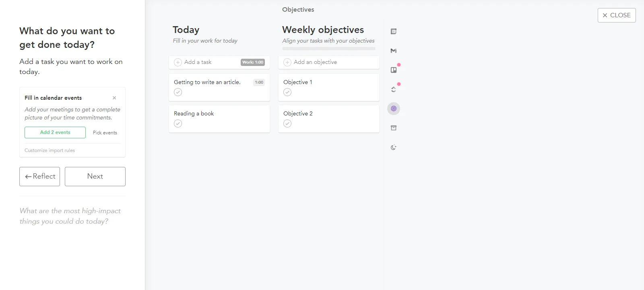Mark Objective 2 as complete
Viewport: 644px width, 290px height.
pos(287,123)
